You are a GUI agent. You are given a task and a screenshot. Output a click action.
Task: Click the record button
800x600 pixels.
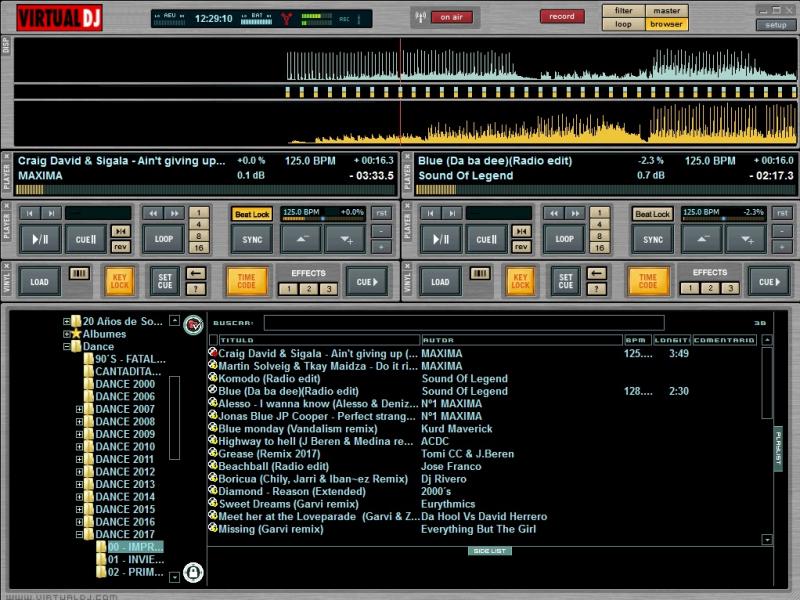click(x=562, y=16)
